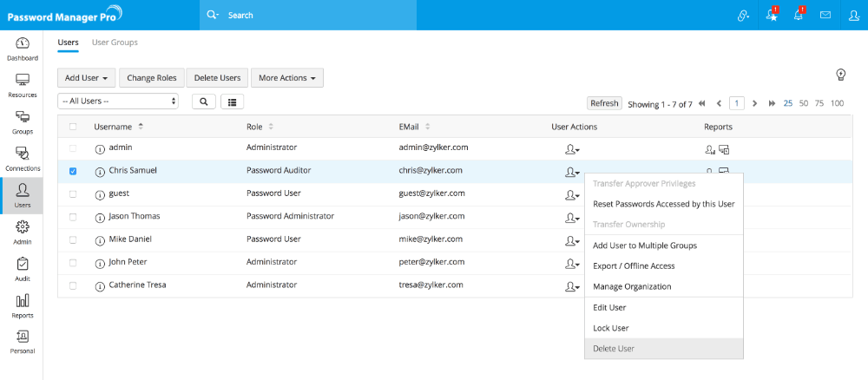The height and width of the screenshot is (380, 868).
Task: Click the Change Roles button
Action: [x=152, y=78]
